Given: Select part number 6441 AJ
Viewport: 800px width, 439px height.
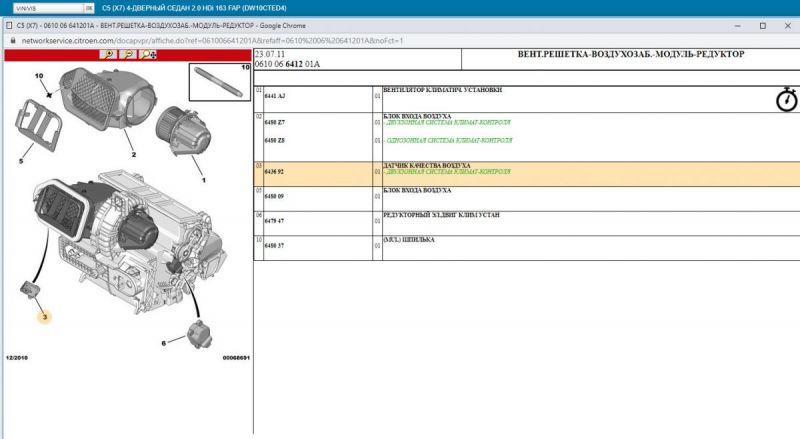Looking at the screenshot, I should [x=276, y=95].
